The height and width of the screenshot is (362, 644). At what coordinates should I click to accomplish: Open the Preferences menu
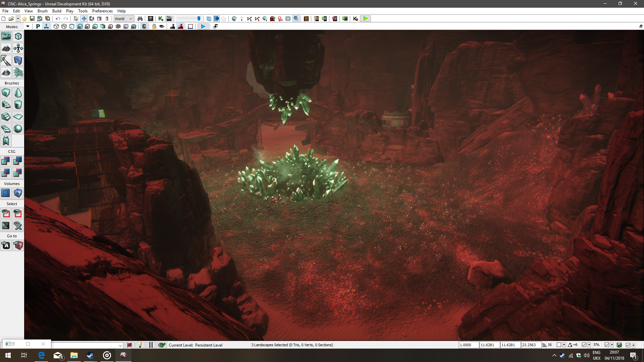tap(102, 11)
